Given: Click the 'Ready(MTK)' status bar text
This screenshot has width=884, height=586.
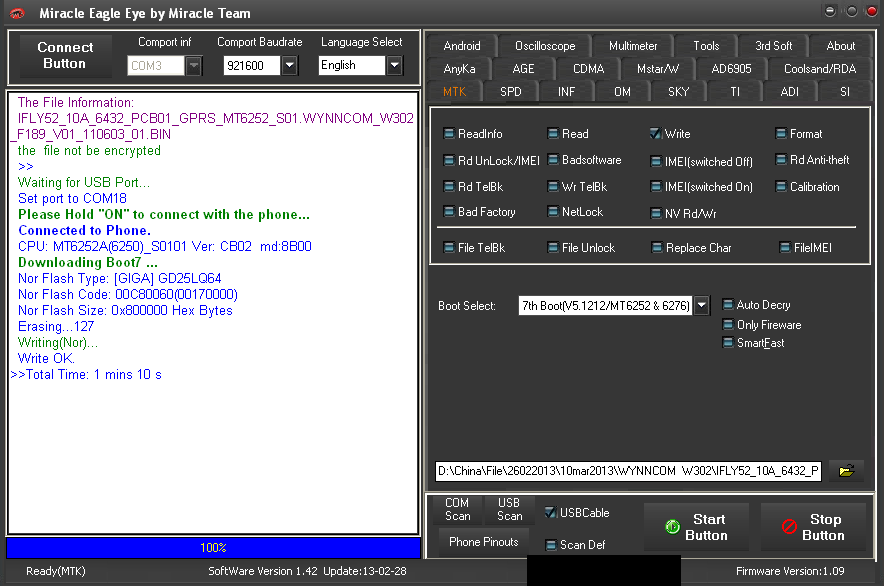Looking at the screenshot, I should [56, 571].
